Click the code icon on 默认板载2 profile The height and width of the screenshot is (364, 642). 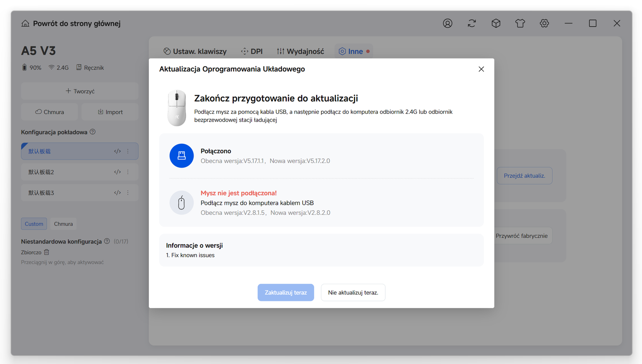point(117,172)
